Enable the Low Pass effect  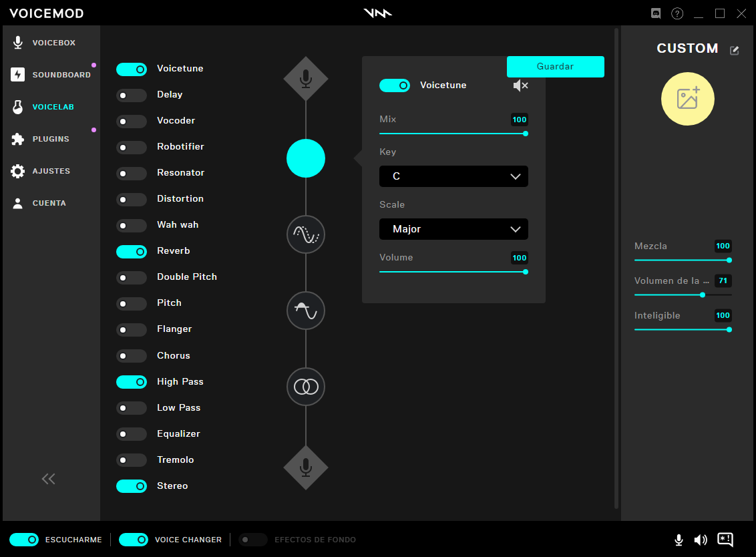tap(132, 408)
